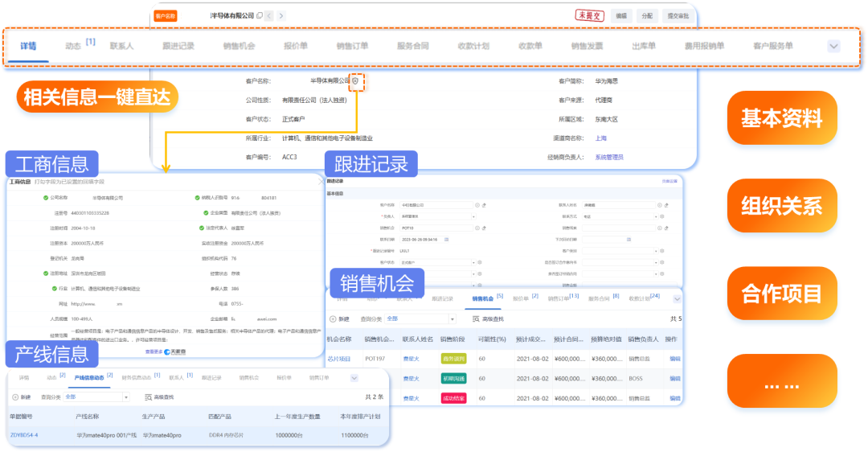The width and height of the screenshot is (868, 452).
Task: Close the 工商信息 popup
Action: (x=321, y=182)
